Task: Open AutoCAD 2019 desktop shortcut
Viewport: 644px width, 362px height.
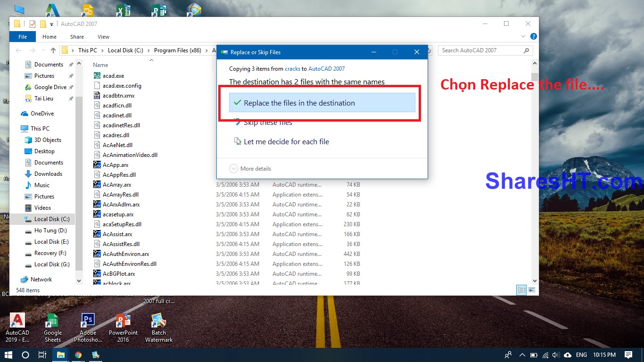Action: click(x=17, y=328)
